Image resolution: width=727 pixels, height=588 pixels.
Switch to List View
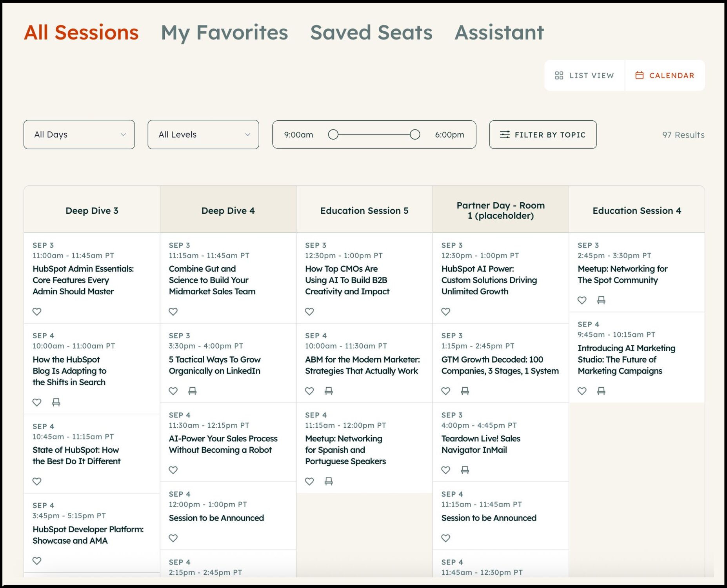[x=584, y=75]
